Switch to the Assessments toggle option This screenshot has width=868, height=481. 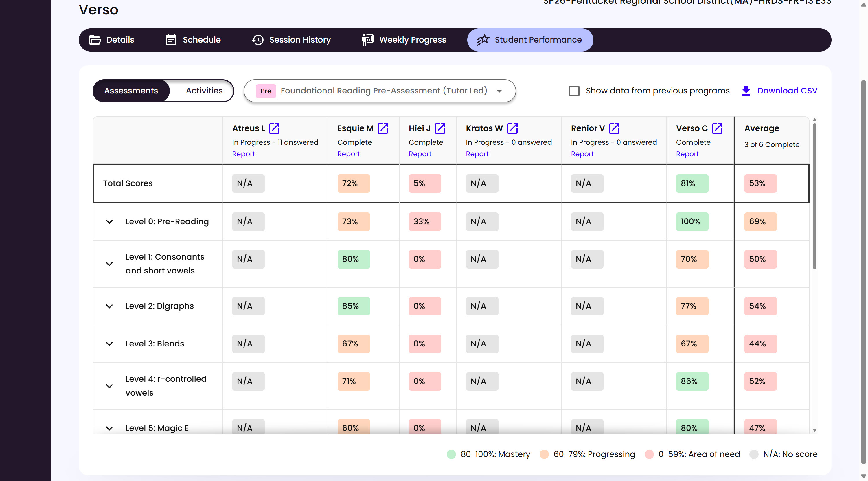[x=131, y=91]
